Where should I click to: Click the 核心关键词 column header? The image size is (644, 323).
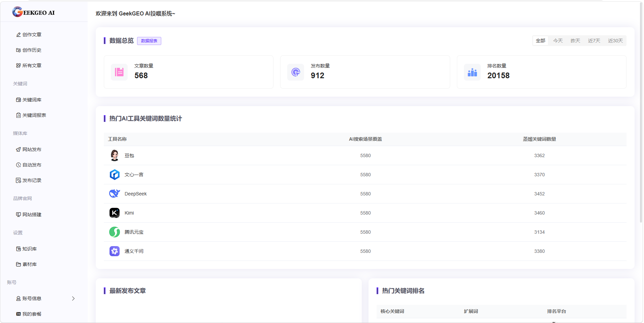pos(392,311)
